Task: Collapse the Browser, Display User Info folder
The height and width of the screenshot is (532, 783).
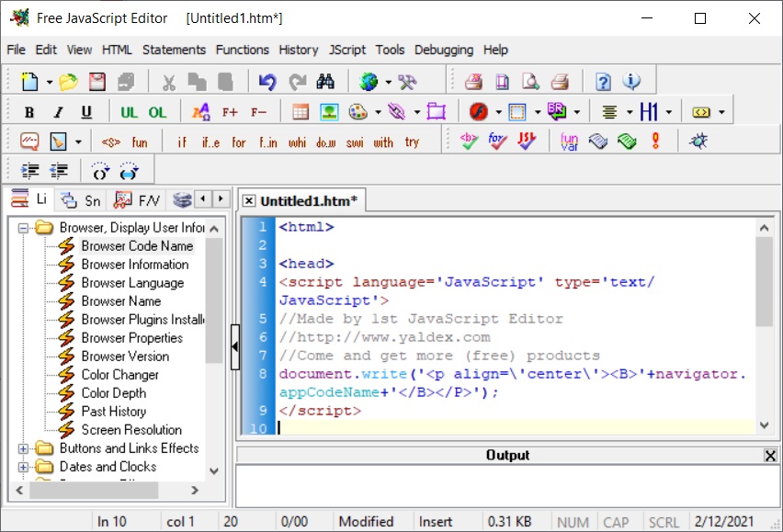Action: click(x=23, y=228)
